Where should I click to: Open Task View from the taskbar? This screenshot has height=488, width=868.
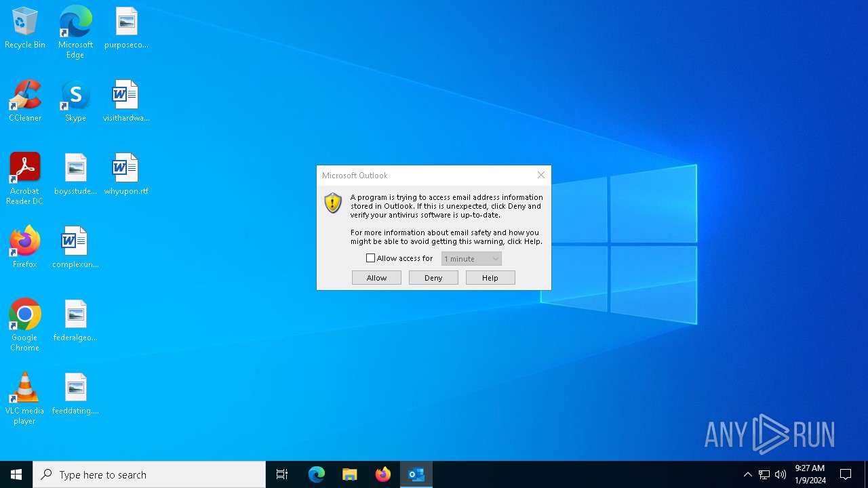[282, 474]
